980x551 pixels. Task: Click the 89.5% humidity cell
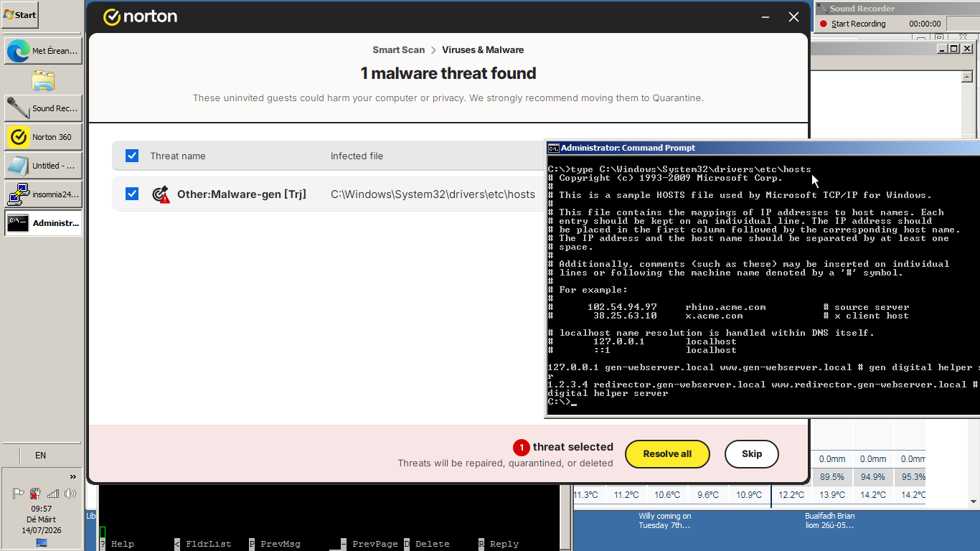[x=832, y=476]
